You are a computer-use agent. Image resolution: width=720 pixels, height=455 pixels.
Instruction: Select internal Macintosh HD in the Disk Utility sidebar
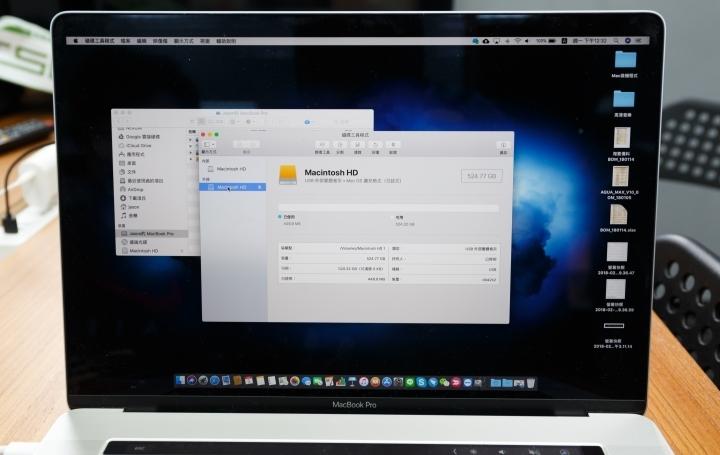[x=232, y=169]
